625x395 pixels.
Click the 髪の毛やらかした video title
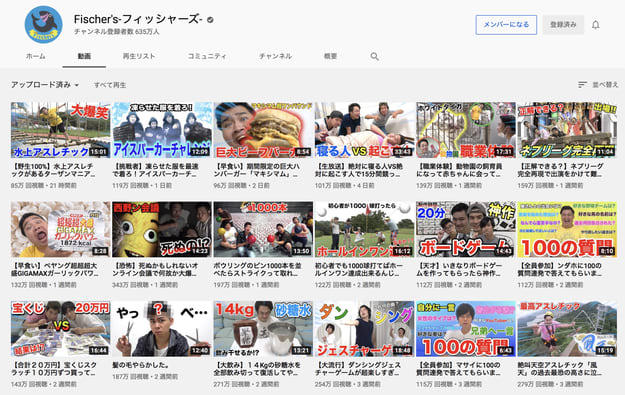[141, 365]
